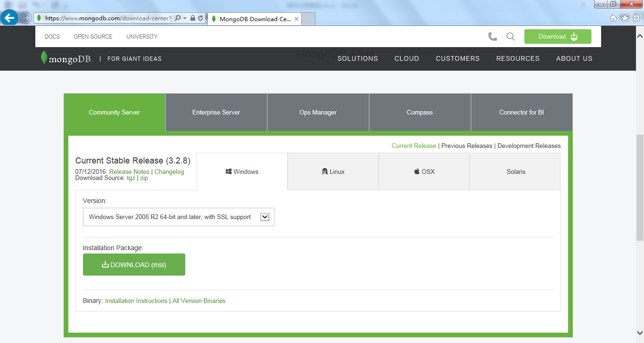The height and width of the screenshot is (343, 644).
Task: Select the Linux platform tab
Action: (333, 171)
